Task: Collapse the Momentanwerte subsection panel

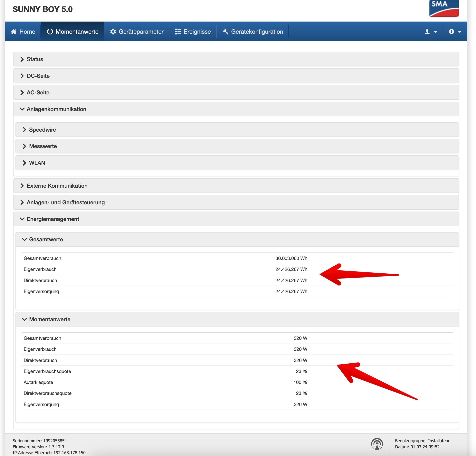Action: (x=237, y=319)
